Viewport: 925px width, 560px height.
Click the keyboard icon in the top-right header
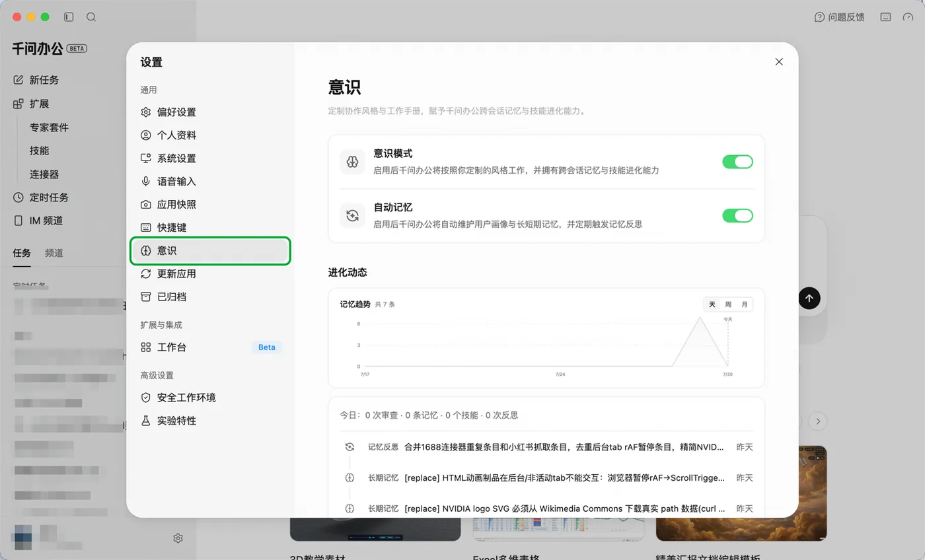click(885, 17)
